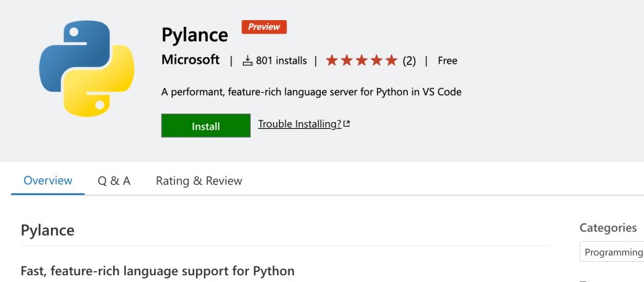Click the Free price label
The width and height of the screenshot is (644, 282).
[447, 61]
